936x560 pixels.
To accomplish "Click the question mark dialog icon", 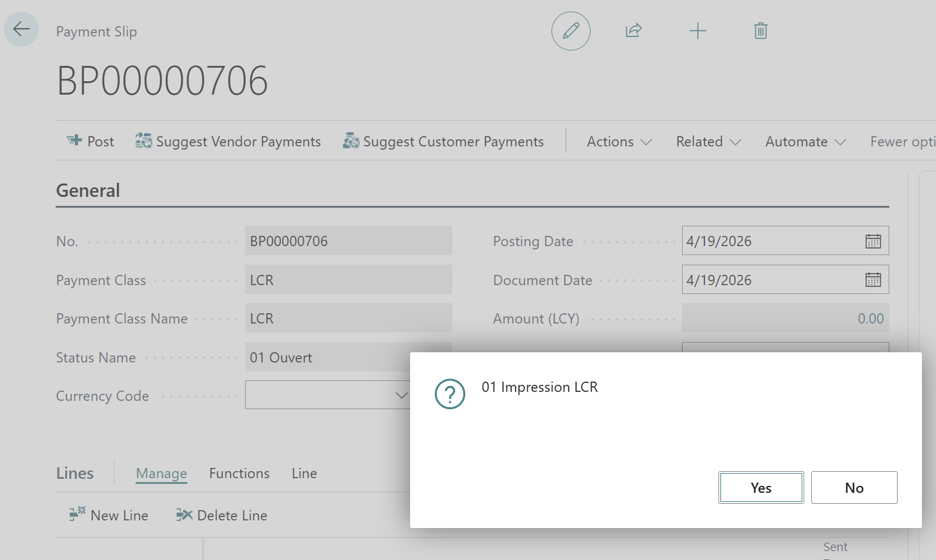I will coord(450,394).
